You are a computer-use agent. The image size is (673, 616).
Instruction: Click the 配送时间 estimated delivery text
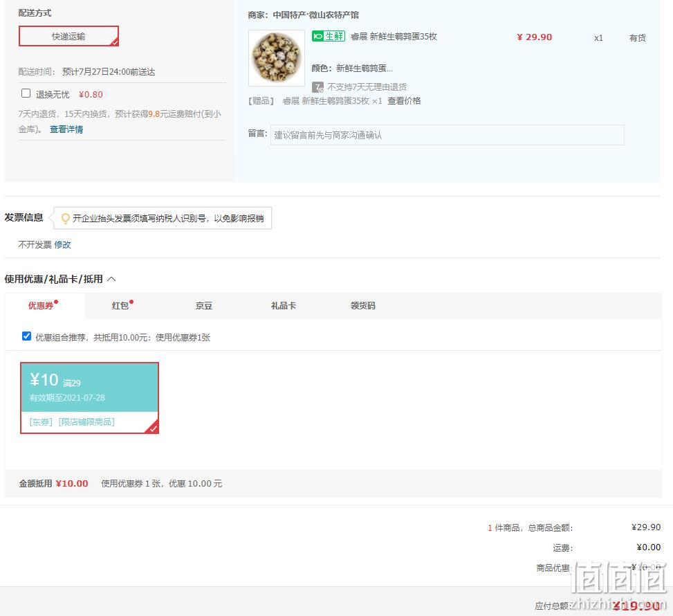click(x=109, y=72)
